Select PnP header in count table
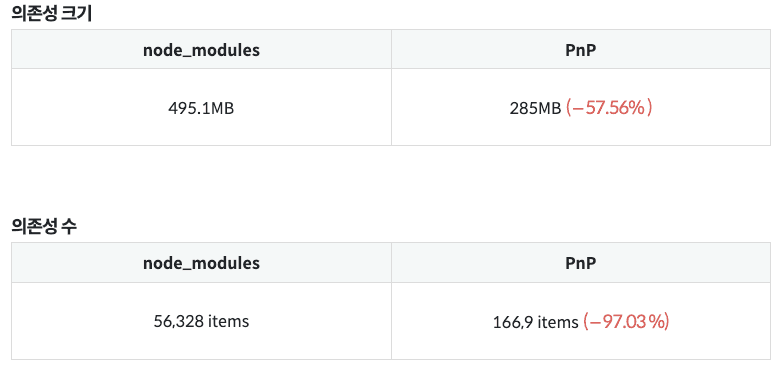The width and height of the screenshot is (780, 366). point(581,263)
